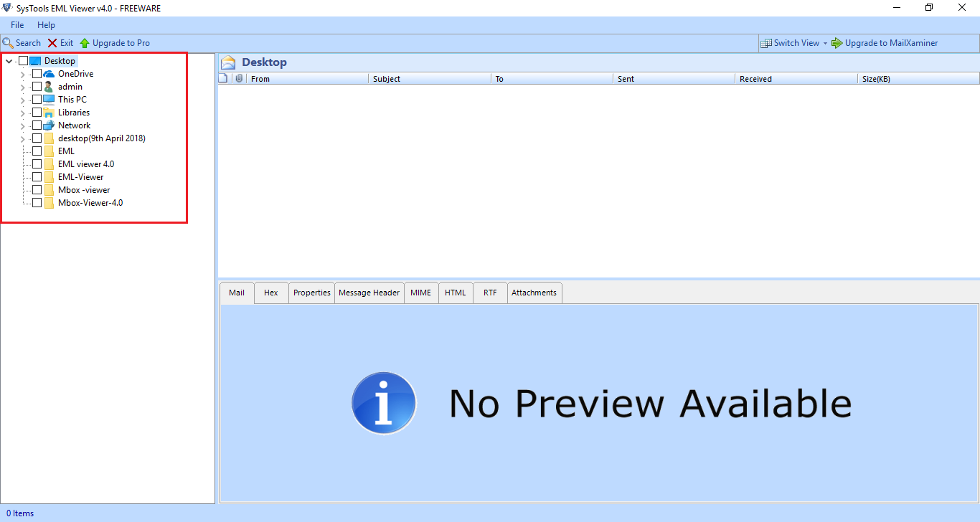This screenshot has height=522, width=980.
Task: Enable the Desktop root checkbox
Action: 23,61
